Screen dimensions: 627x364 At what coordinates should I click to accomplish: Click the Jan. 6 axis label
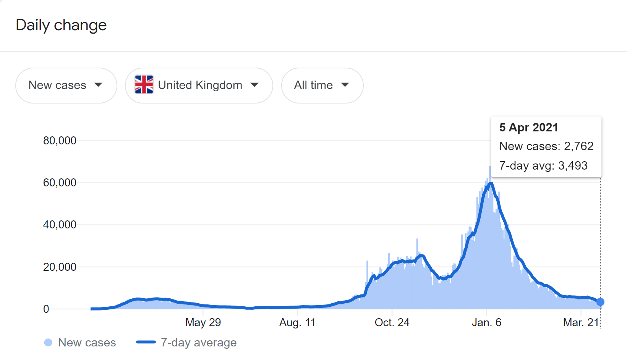[x=486, y=323]
